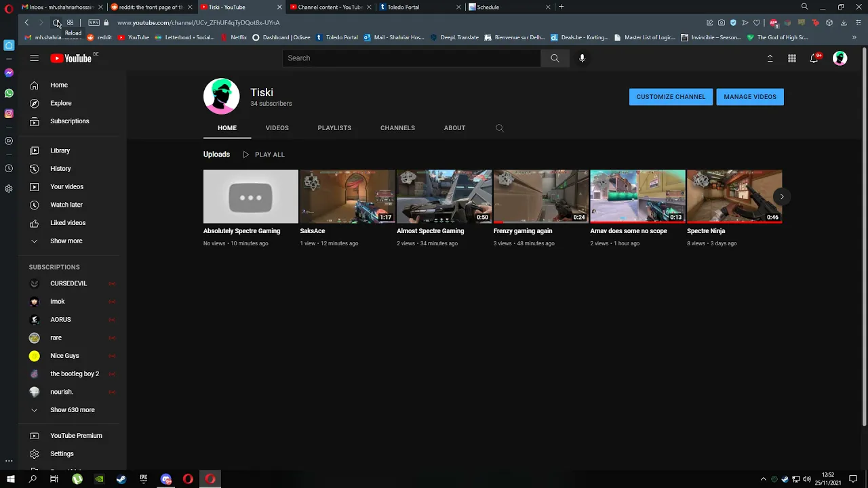Open the account avatar menu

840,58
